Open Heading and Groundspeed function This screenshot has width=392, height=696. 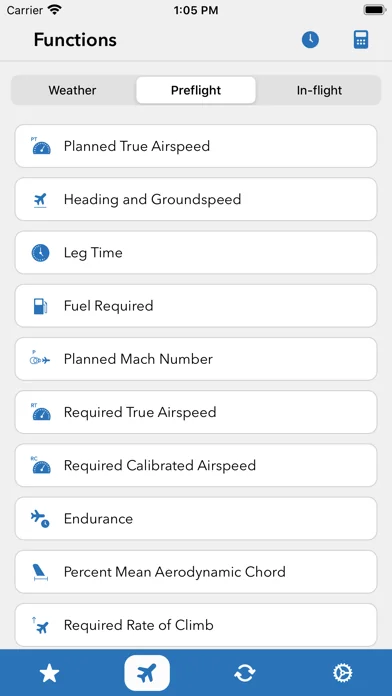click(x=196, y=199)
